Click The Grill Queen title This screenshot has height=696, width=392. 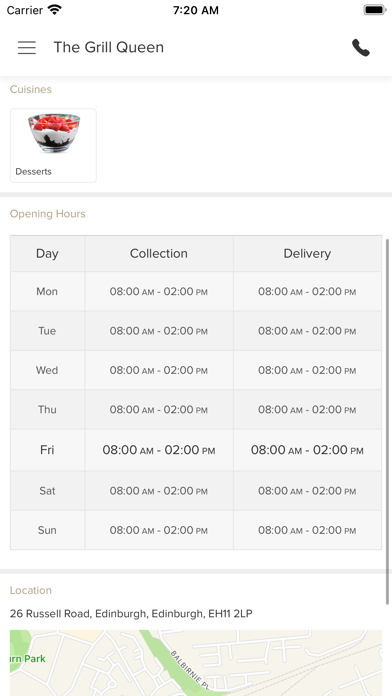point(109,47)
